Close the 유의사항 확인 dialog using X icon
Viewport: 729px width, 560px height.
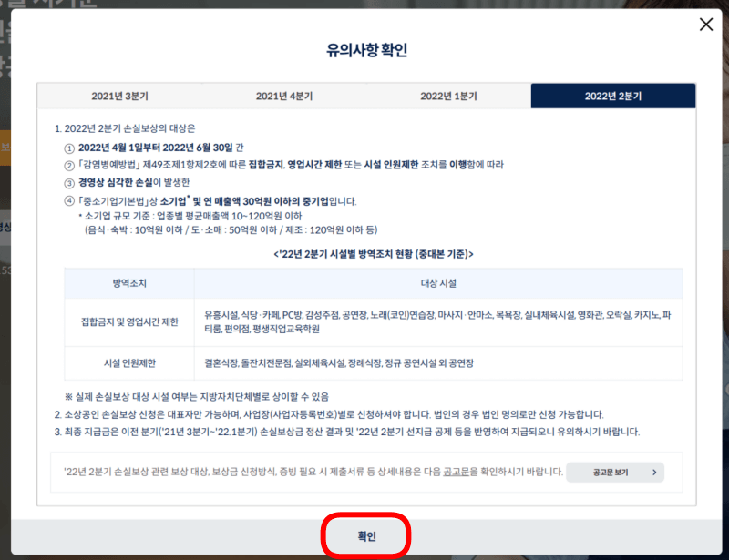pos(706,25)
